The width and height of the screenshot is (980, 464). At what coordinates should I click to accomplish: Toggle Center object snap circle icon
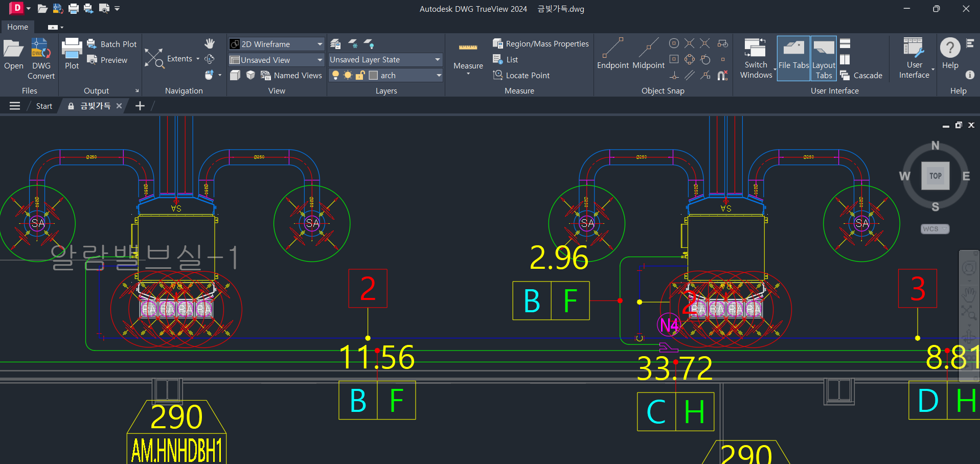coord(674,43)
